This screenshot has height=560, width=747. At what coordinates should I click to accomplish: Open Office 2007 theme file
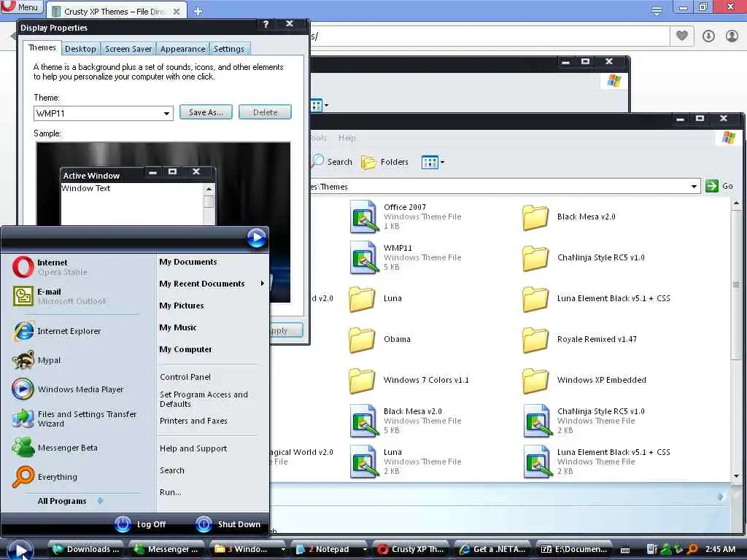[406, 217]
